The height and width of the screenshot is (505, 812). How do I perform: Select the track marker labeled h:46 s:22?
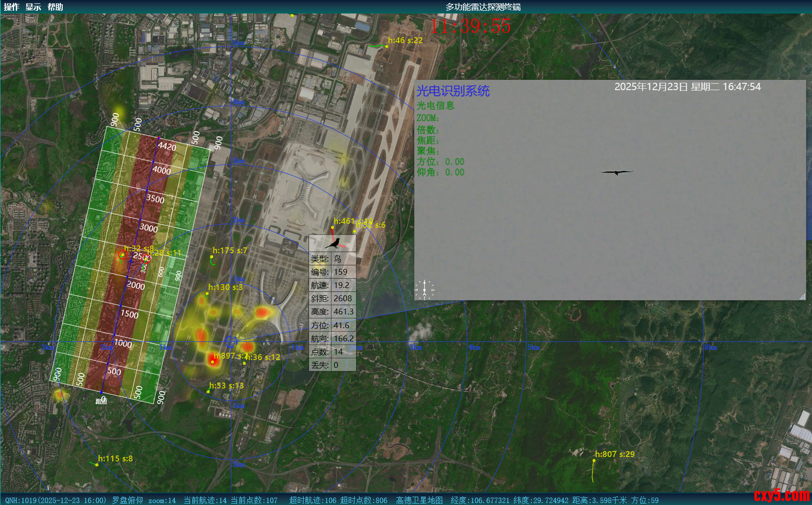click(386, 47)
